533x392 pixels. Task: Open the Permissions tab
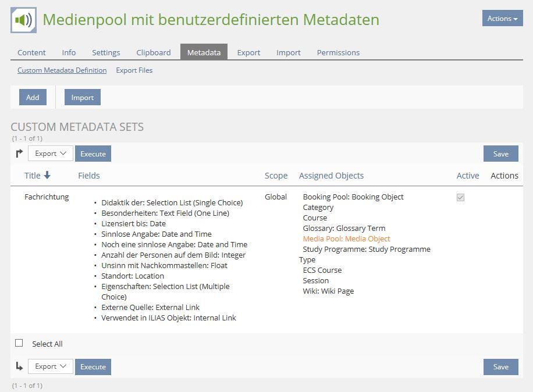pyautogui.click(x=338, y=52)
